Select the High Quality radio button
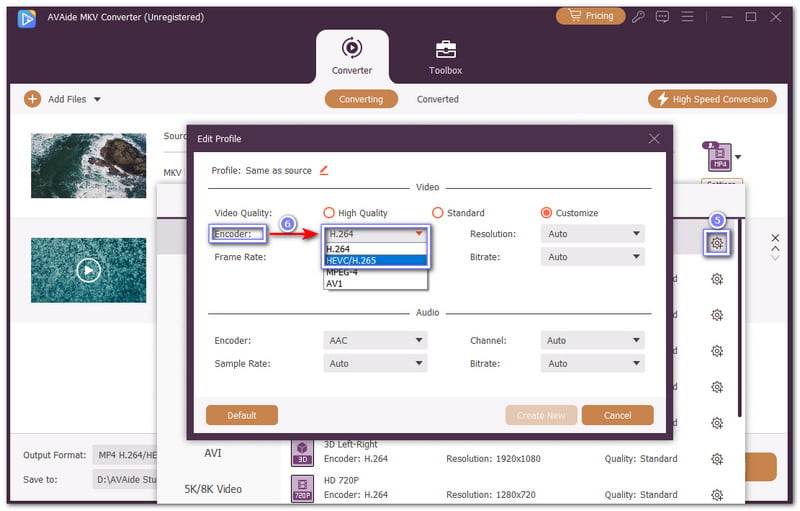Screen dimensions: 800x511 pyautogui.click(x=329, y=213)
